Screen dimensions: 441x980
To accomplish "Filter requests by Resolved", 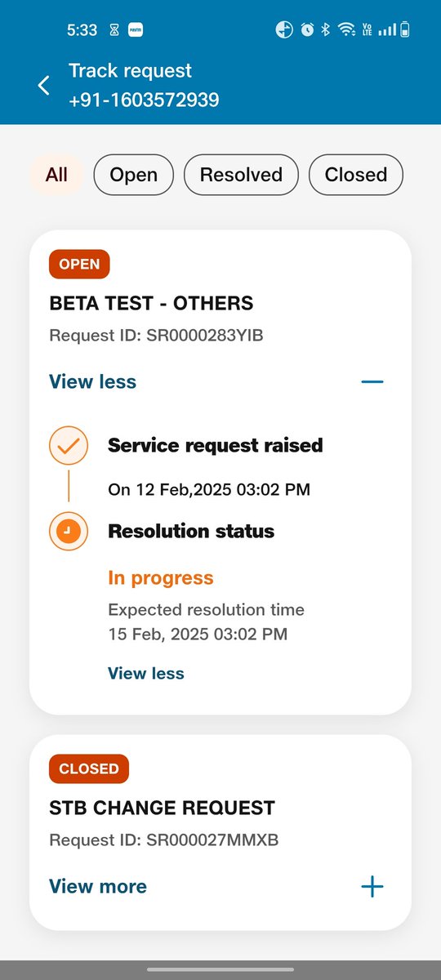I will (241, 175).
